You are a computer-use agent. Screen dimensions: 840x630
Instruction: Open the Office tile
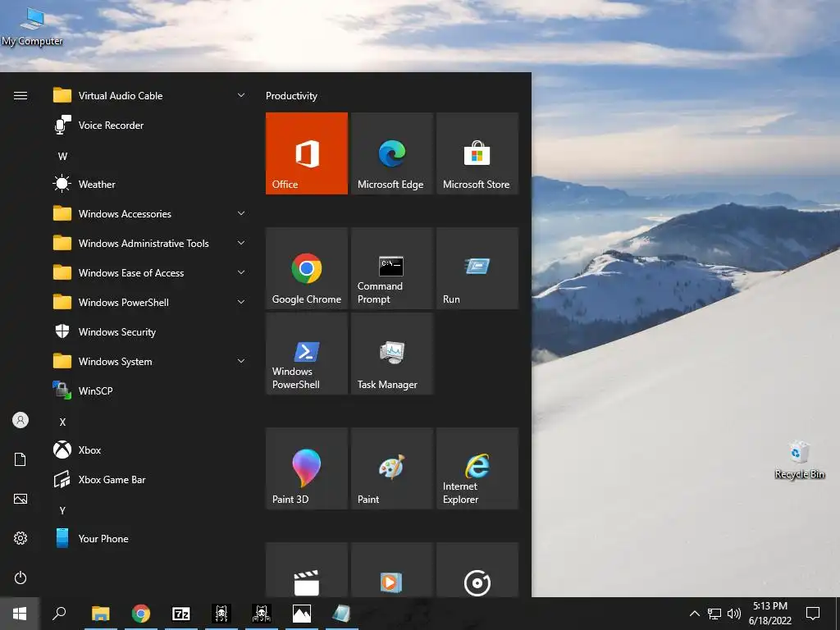click(x=307, y=153)
